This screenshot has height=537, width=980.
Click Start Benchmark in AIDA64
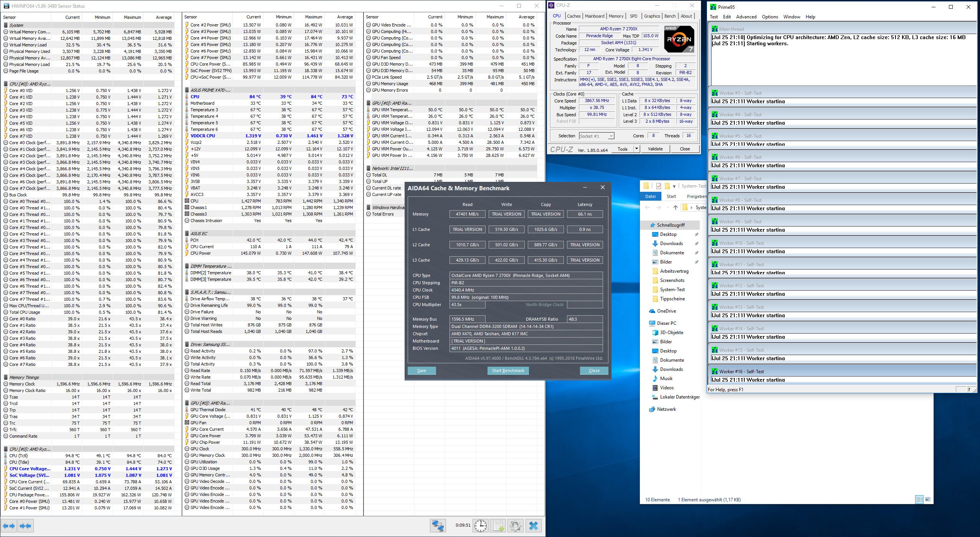(508, 371)
